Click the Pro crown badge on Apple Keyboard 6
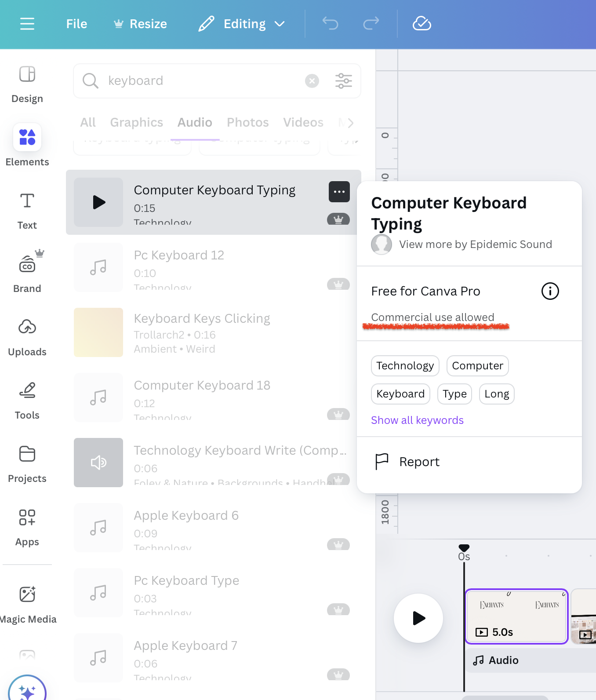596x700 pixels. [x=338, y=544]
